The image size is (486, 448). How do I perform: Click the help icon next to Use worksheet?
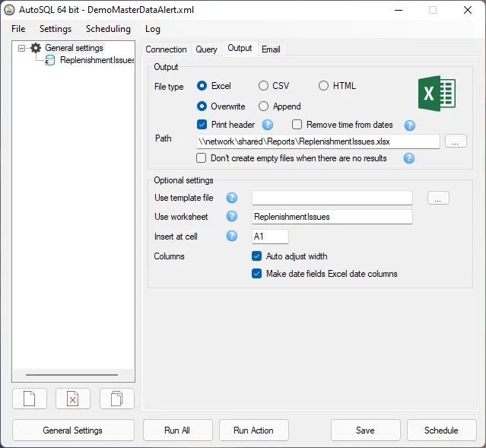pos(231,217)
